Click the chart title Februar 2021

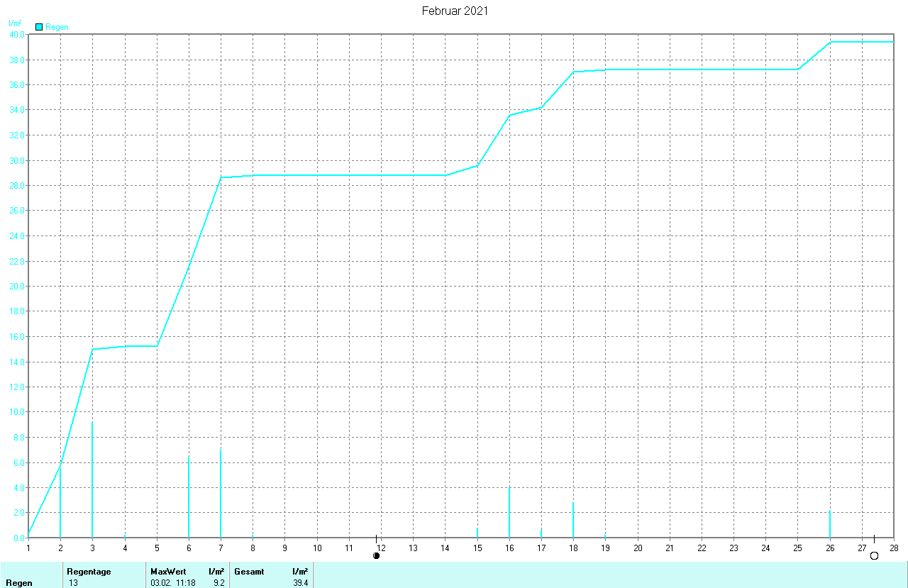pos(455,11)
